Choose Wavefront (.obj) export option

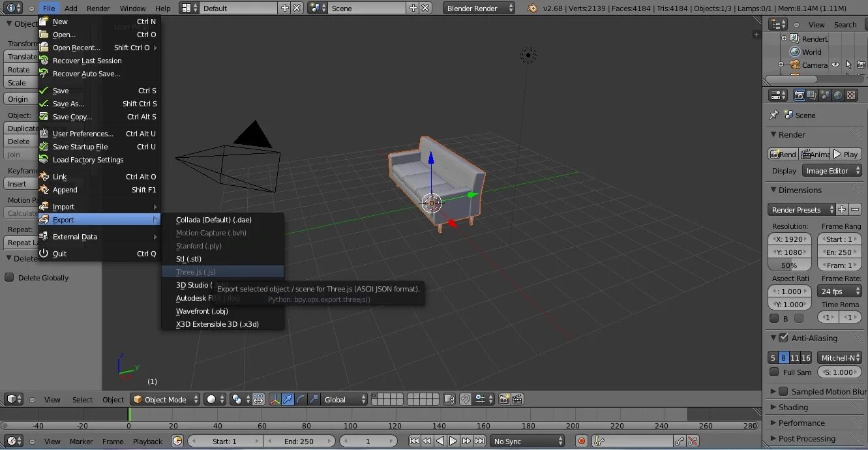tap(222, 311)
